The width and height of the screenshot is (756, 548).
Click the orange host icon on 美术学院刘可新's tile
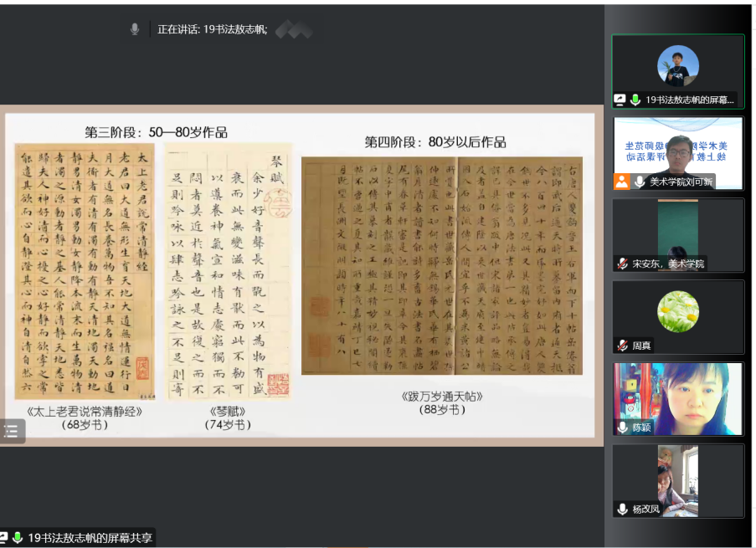(x=621, y=182)
